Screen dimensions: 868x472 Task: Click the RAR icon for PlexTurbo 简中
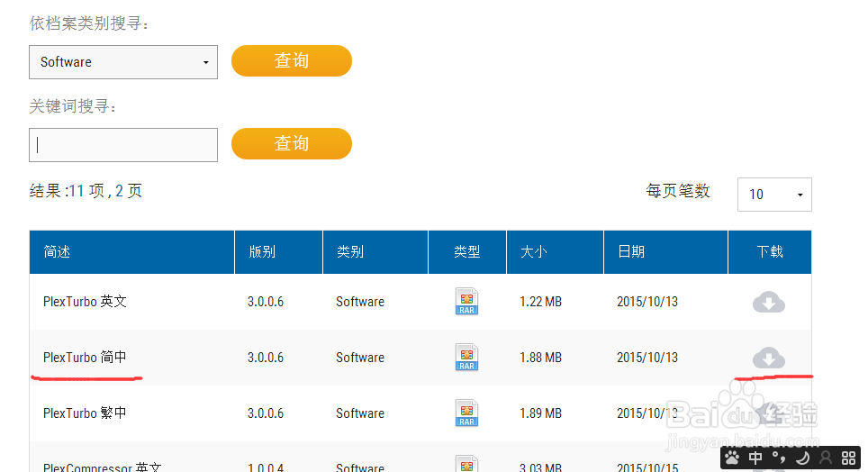466,358
